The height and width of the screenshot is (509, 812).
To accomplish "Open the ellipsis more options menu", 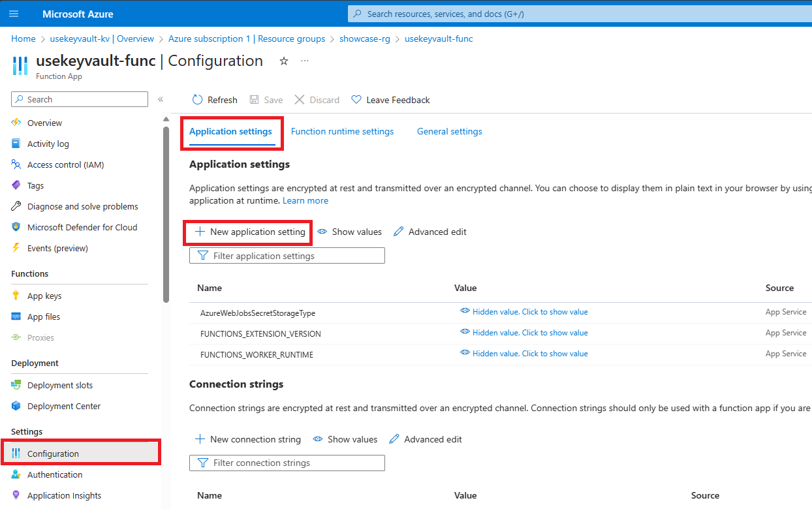I will (x=305, y=61).
